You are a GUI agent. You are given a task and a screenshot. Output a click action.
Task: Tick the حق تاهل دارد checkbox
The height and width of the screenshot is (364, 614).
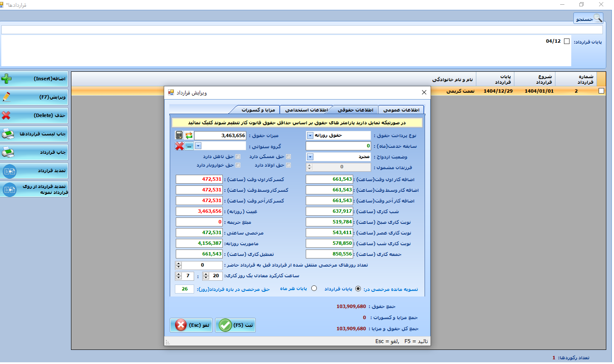click(238, 157)
